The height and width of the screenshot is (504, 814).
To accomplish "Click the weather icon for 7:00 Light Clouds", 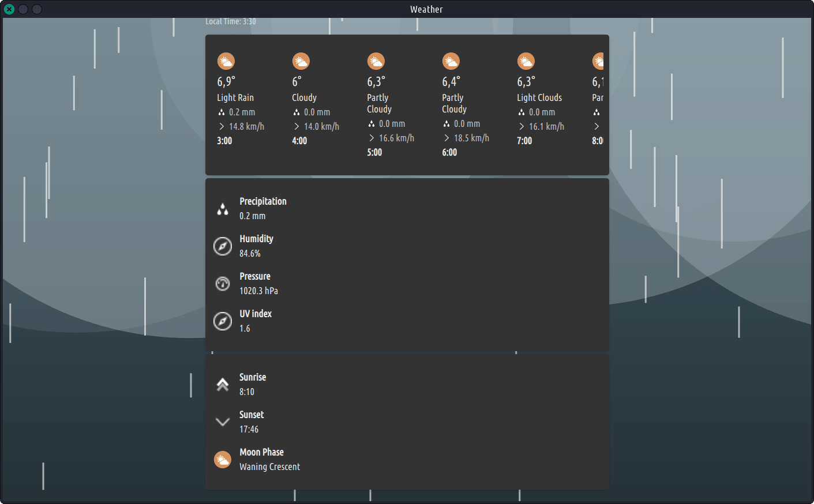I will (526, 61).
